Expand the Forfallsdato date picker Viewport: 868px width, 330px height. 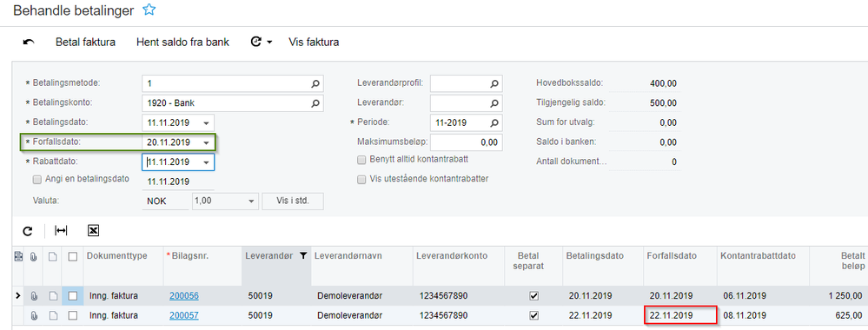click(x=206, y=142)
